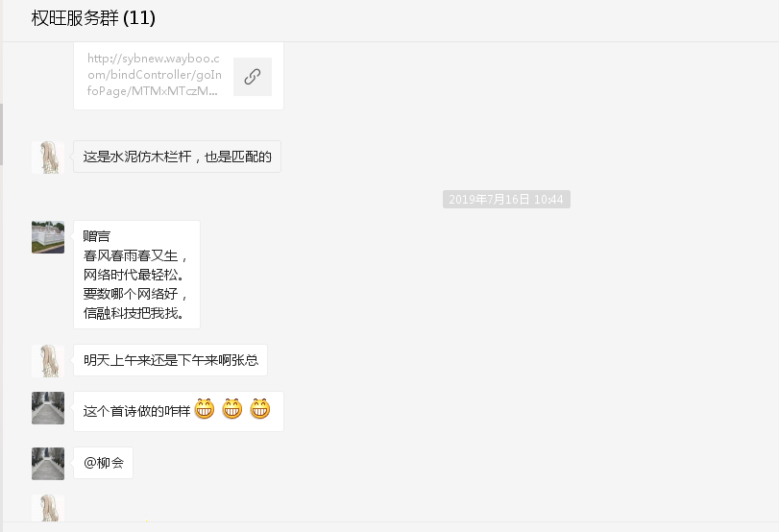This screenshot has height=532, width=779.
Task: Click the @柳会 mention message
Action: tap(104, 463)
